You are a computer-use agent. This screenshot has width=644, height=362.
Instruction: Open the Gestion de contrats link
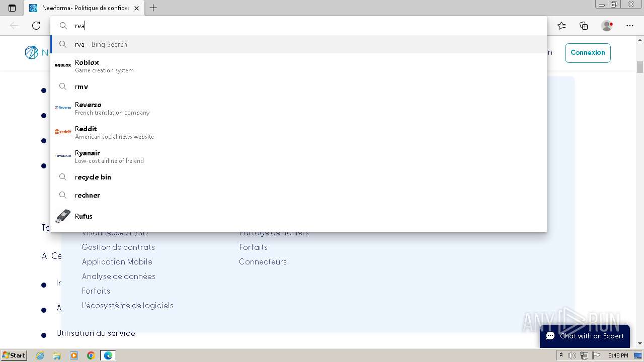pos(118,247)
